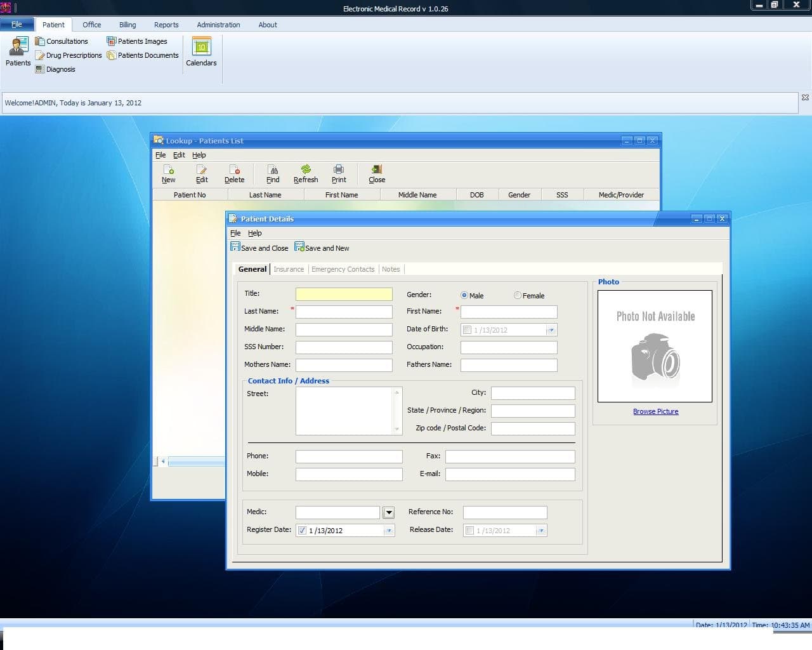812x650 pixels.
Task: Open the Billing ribbon tab
Action: click(x=127, y=25)
